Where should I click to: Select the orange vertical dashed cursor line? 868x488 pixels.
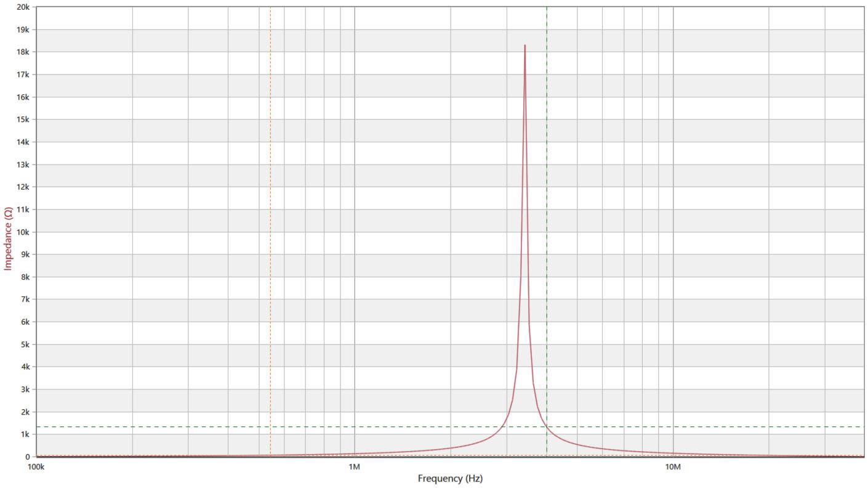[x=270, y=185]
